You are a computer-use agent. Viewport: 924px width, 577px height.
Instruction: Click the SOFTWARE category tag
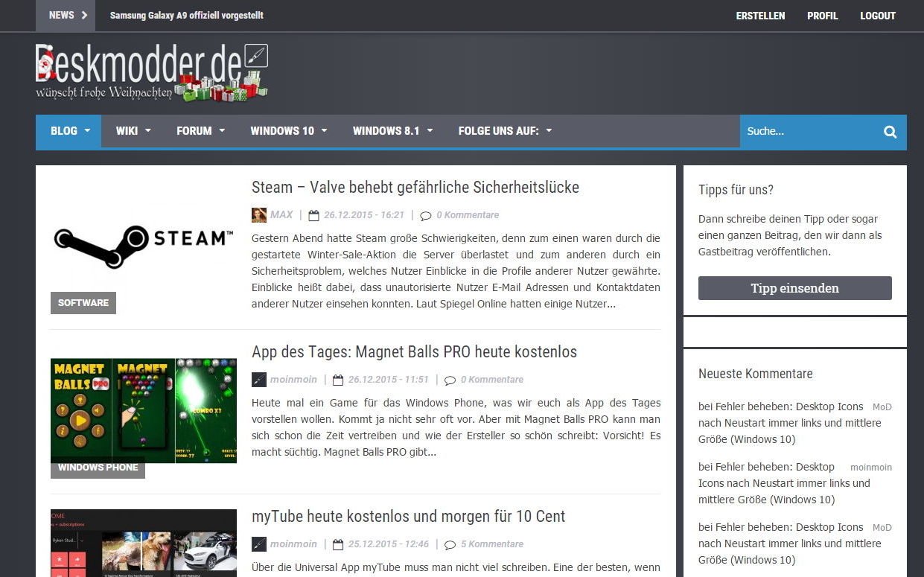83,303
